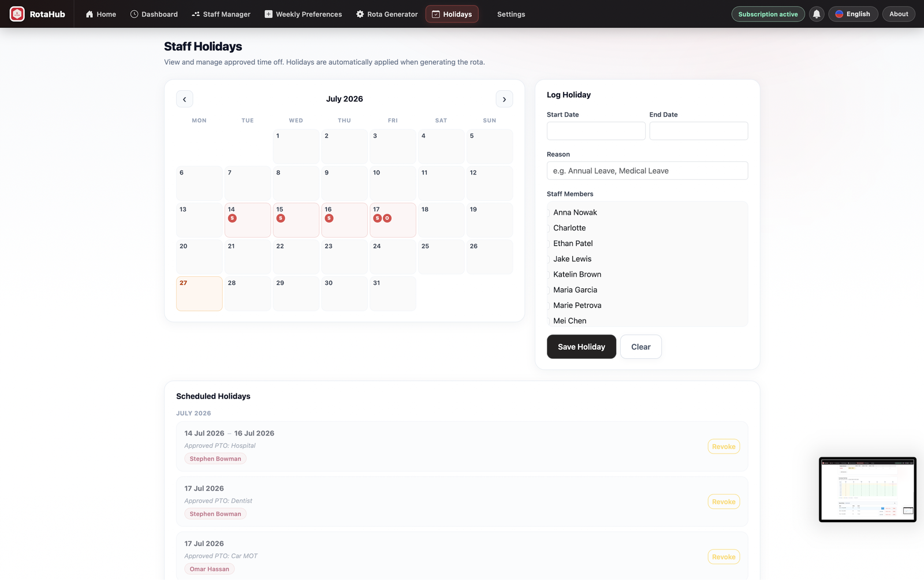Screen dimensions: 924x580
Task: Click the Reason input field
Action: pyautogui.click(x=647, y=170)
